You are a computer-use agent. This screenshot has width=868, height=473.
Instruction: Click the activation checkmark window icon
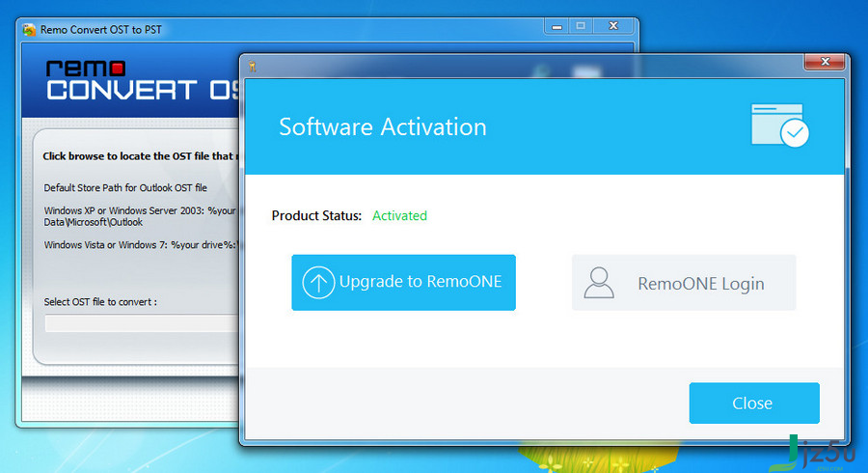[x=779, y=125]
